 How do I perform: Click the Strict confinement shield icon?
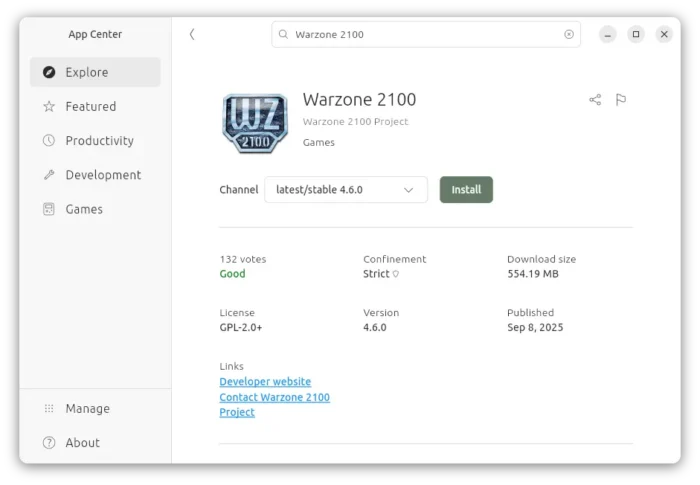[396, 274]
